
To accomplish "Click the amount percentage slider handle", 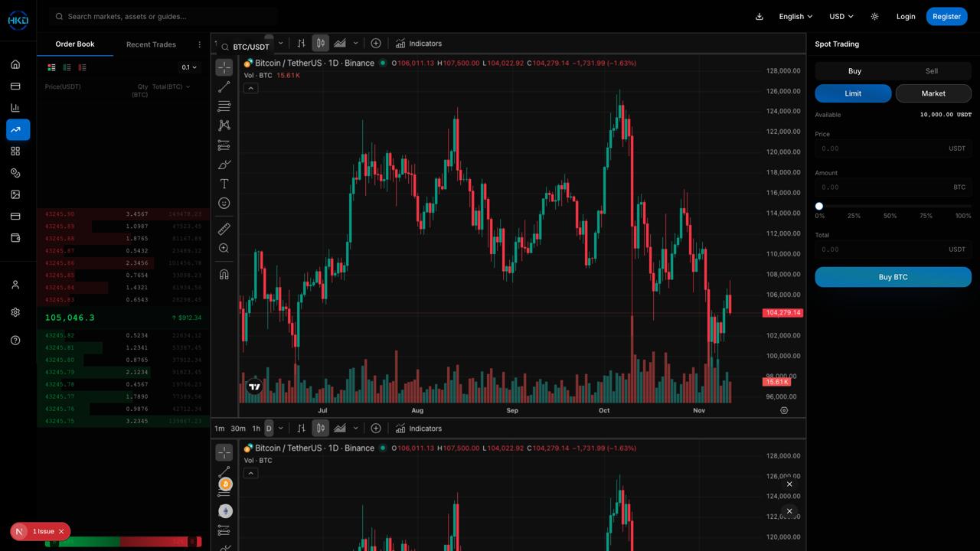I will (x=819, y=206).
